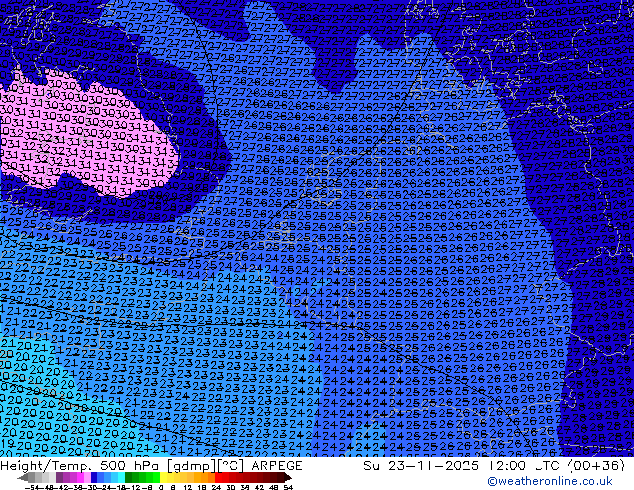Click the '12:00 UTC' time text
The height and width of the screenshot is (490, 634).
point(526,466)
